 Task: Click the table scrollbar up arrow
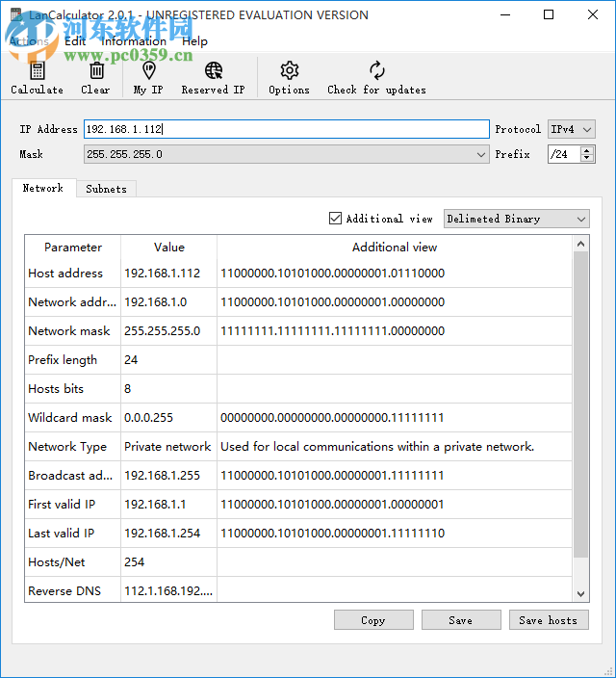click(580, 244)
